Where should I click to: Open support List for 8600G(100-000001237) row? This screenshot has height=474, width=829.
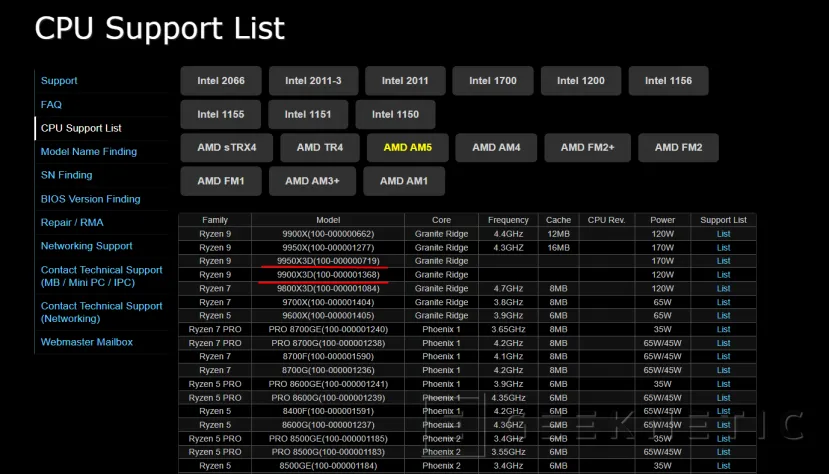tap(723, 425)
